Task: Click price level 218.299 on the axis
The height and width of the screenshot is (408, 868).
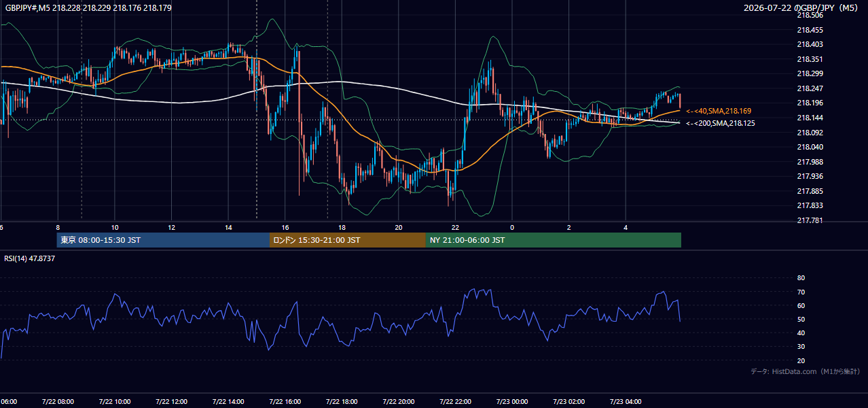Action: click(x=810, y=73)
